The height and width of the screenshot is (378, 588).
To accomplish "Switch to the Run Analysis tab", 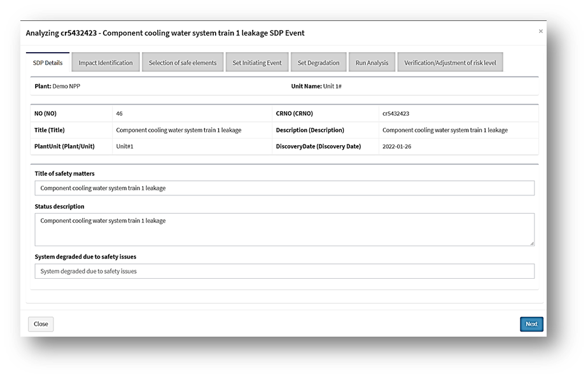I will click(x=372, y=63).
